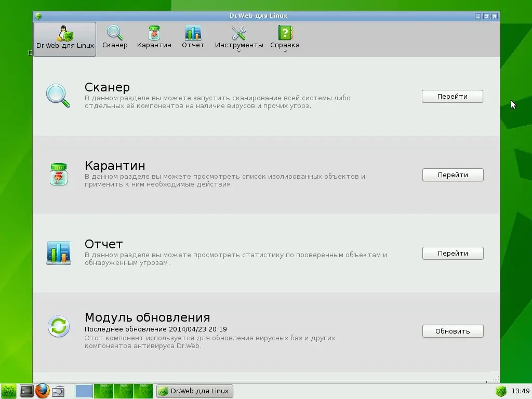This screenshot has width=532, height=399.
Task: Click the window menu icon in title bar
Action: (38, 16)
